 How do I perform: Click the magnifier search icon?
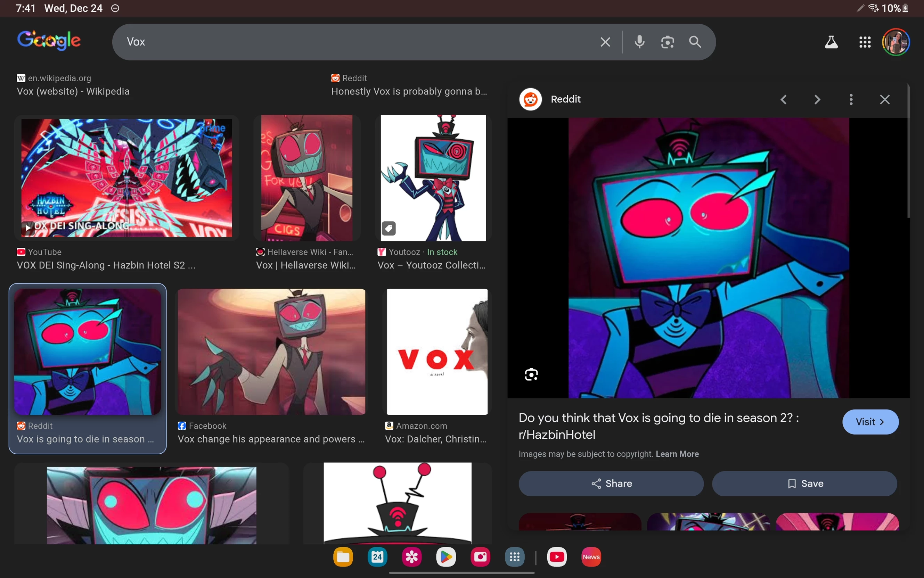click(x=695, y=42)
